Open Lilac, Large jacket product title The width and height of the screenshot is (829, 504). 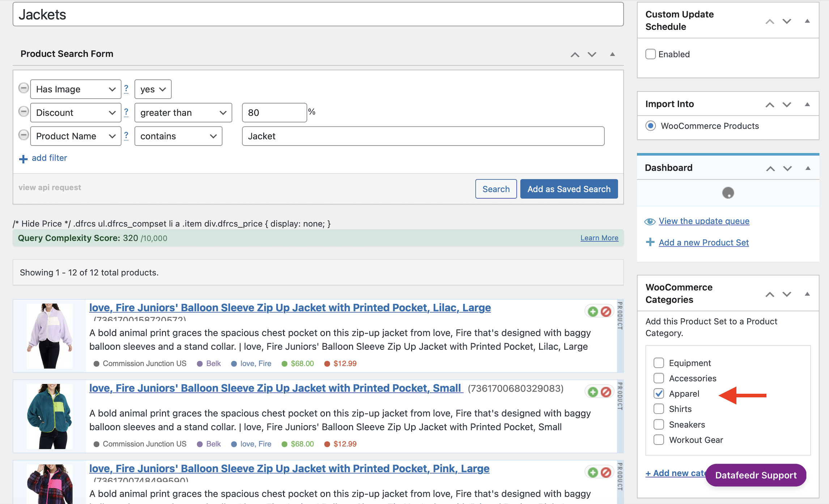click(290, 308)
